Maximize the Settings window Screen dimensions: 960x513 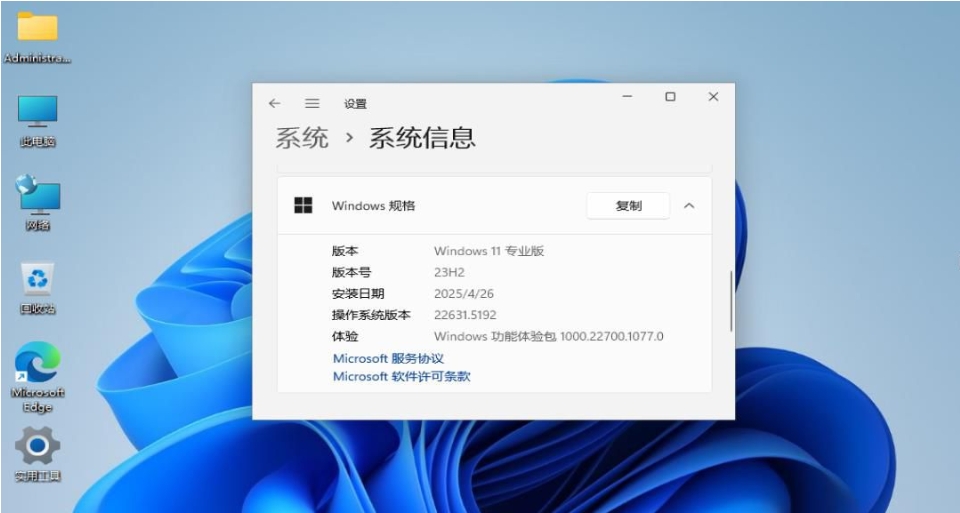(x=670, y=97)
